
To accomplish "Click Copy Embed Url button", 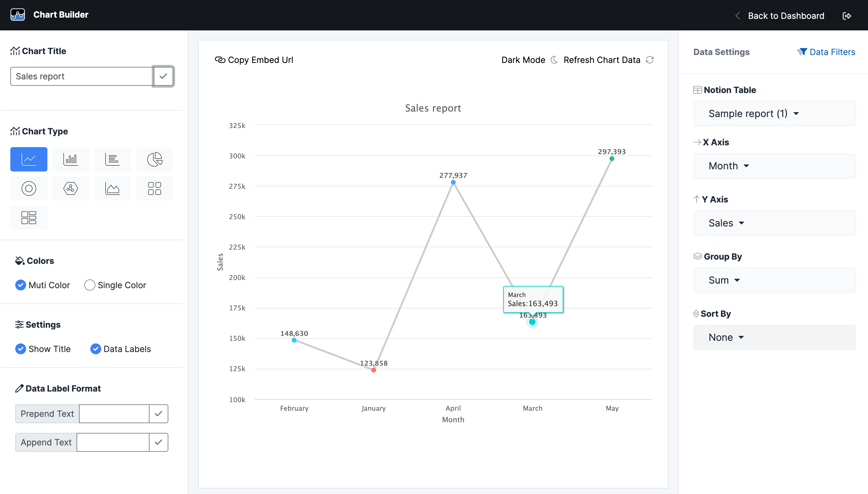I will click(x=255, y=60).
